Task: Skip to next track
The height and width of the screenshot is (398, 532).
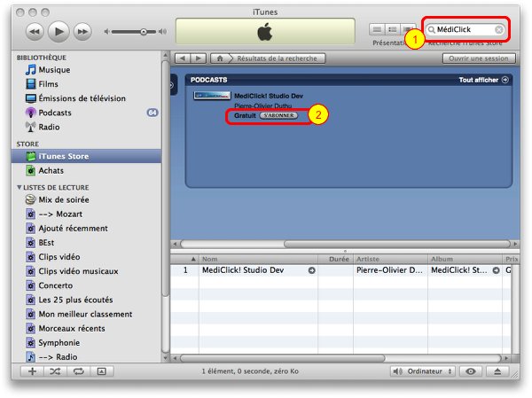Action: [82, 32]
